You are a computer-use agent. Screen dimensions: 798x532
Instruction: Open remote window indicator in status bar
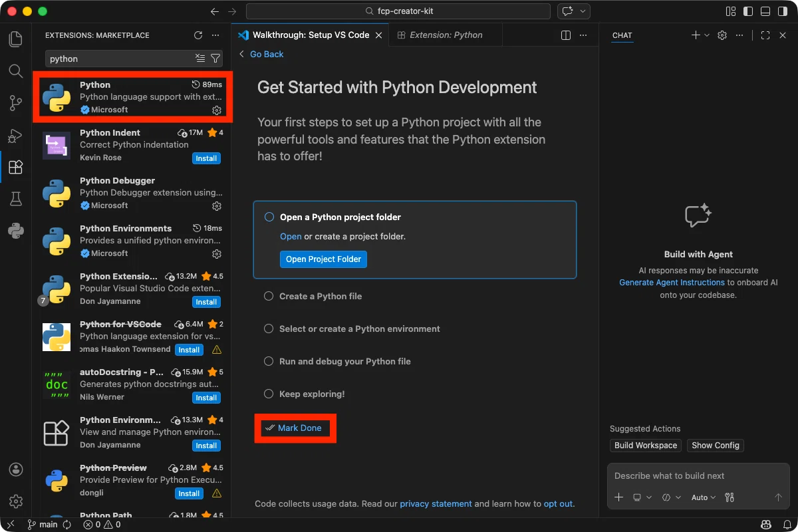coord(10,525)
